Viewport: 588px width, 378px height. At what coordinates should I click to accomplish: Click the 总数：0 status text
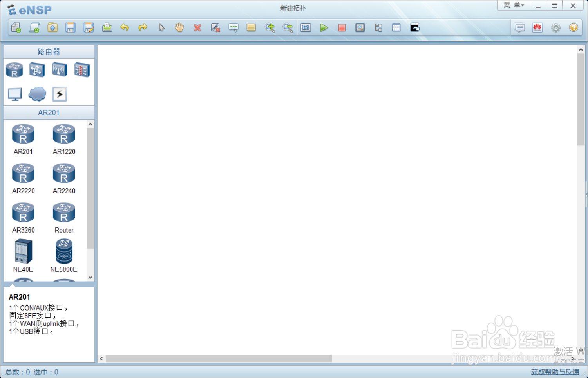tap(18, 372)
